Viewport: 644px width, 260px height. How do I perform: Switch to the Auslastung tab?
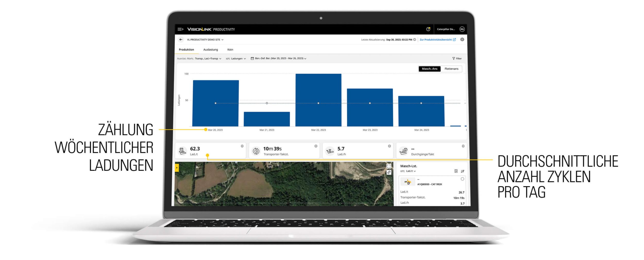(x=210, y=50)
